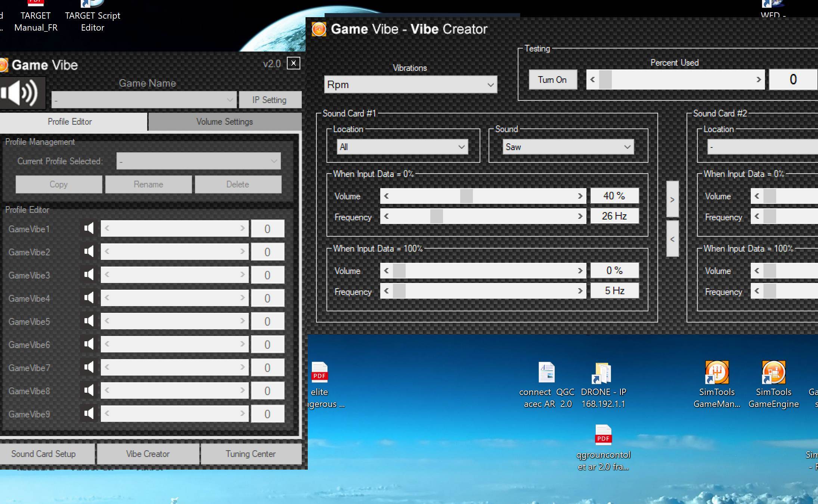The width and height of the screenshot is (818, 504).
Task: Click 0% input Frequency slider thumb, Sound Card #1
Action: 436,216
